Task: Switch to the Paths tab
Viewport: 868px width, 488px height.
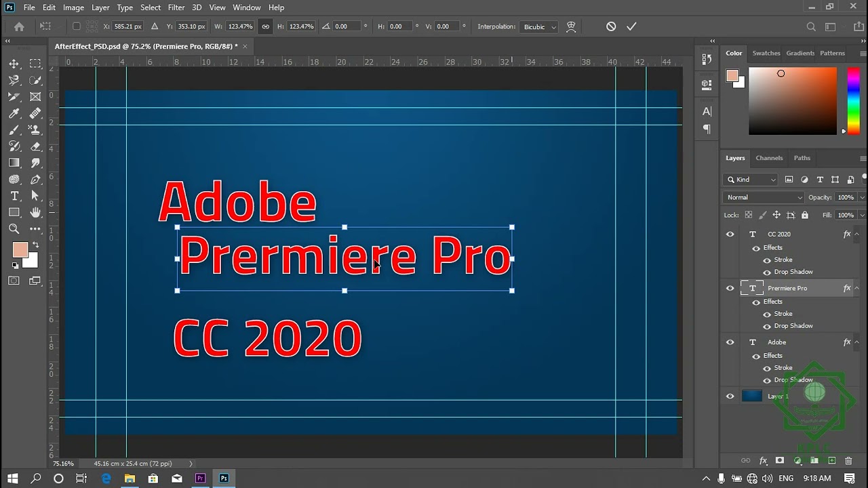Action: [802, 158]
